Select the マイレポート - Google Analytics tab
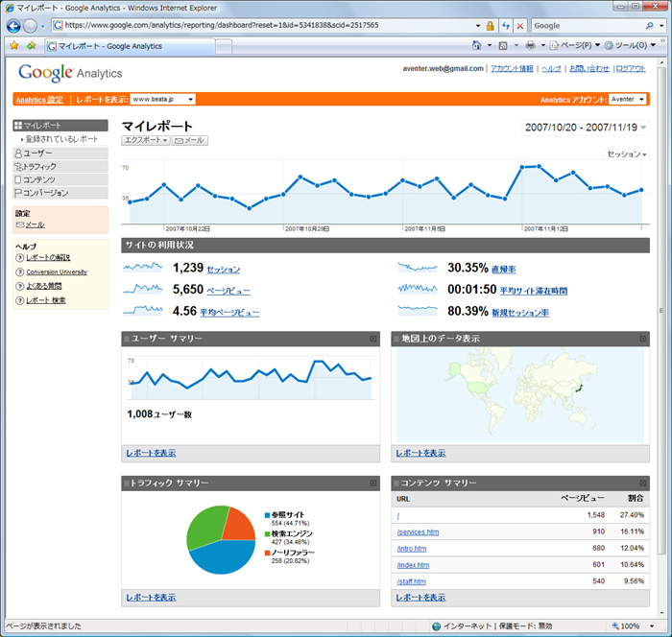The height and width of the screenshot is (637, 672). (130, 46)
